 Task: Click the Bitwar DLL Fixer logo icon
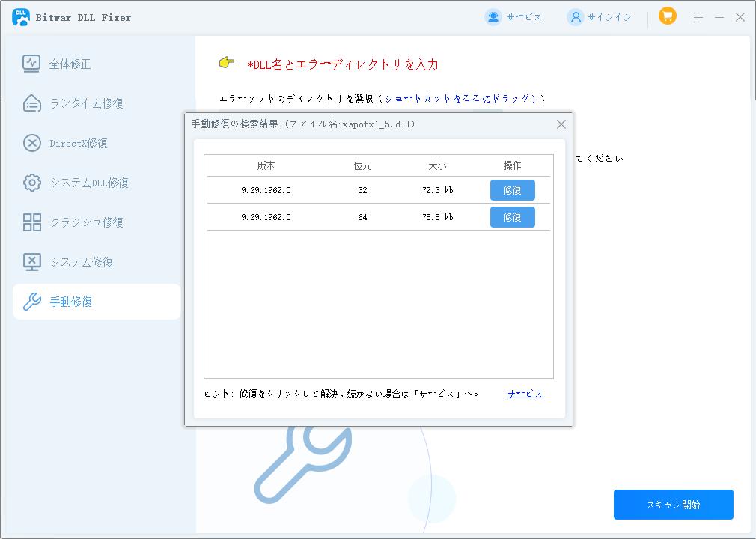pyautogui.click(x=21, y=17)
